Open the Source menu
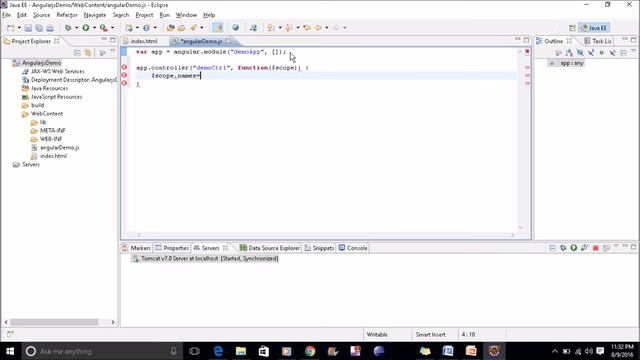640x360 pixels. (41, 15)
